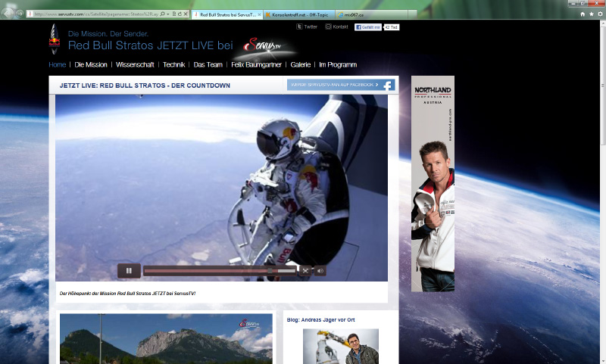Click the video progress bar
The width and height of the screenshot is (606, 364).
(220, 271)
